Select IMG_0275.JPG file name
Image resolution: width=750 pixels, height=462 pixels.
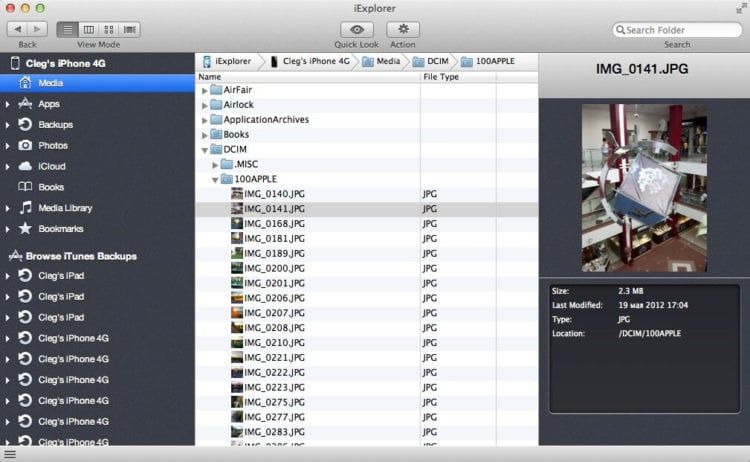coord(275,402)
